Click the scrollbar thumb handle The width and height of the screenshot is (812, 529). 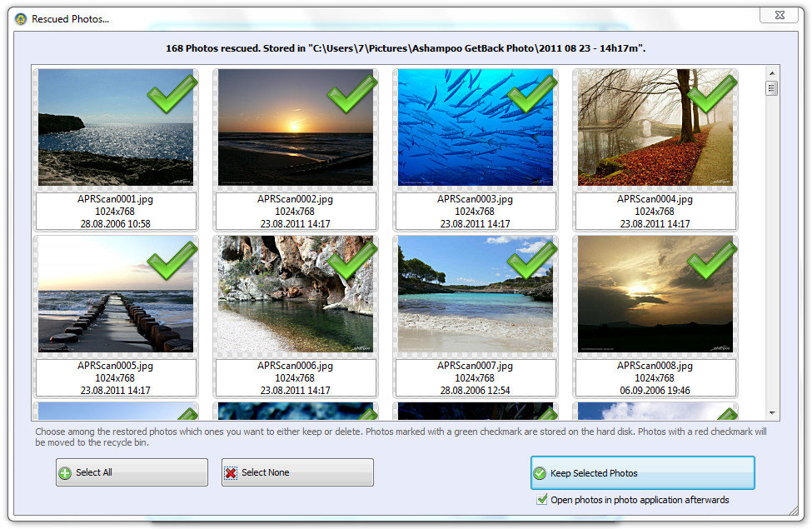771,88
